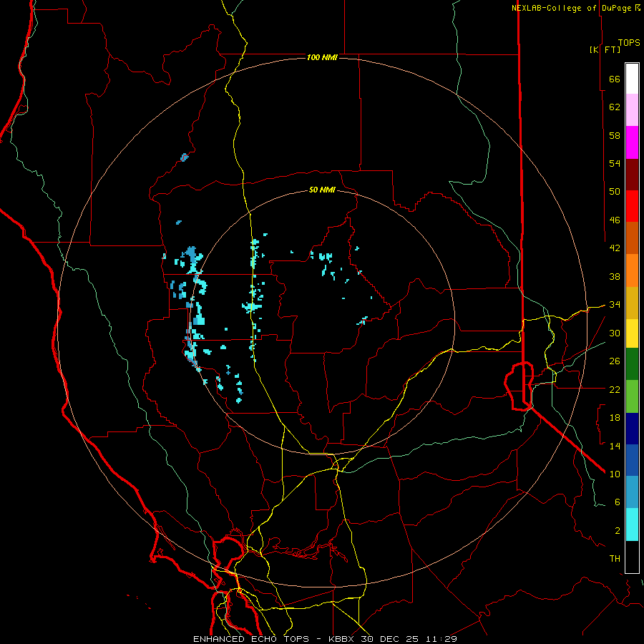The height and width of the screenshot is (644, 644).
Task: Click the dark red (maroon) legend swatch
Action: pos(632,175)
